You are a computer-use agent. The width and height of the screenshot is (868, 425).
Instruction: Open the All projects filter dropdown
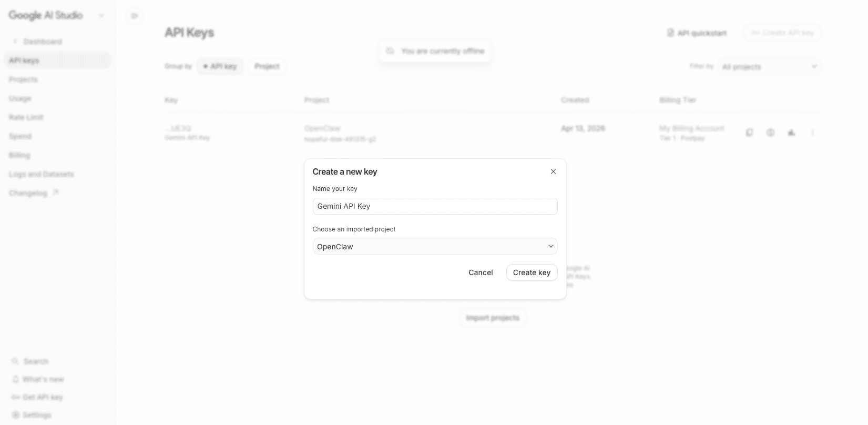770,67
